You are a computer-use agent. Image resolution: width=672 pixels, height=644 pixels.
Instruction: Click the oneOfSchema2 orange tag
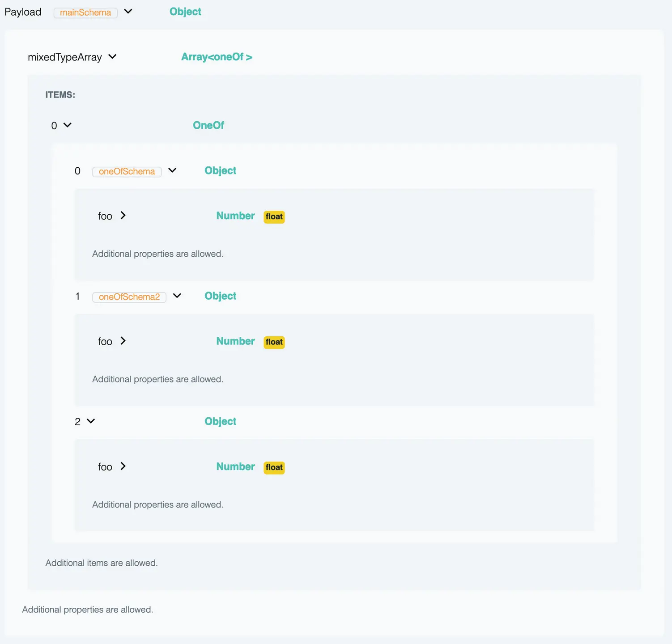tap(129, 297)
